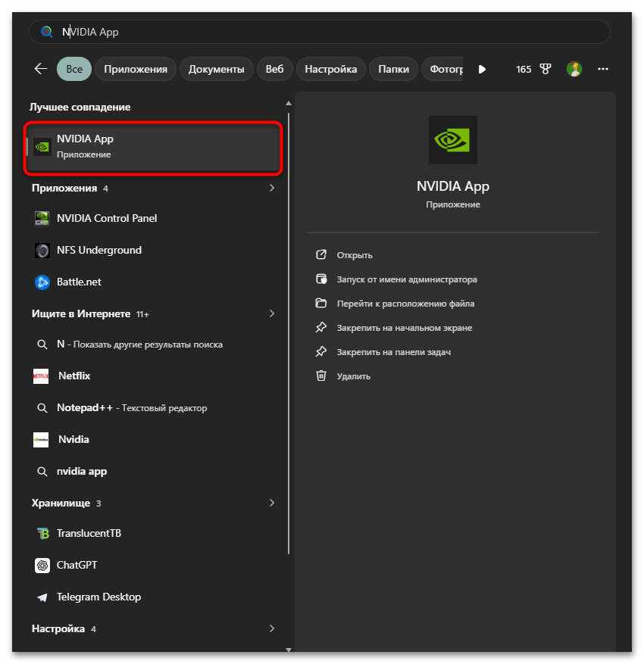Click the search text field
The height and width of the screenshot is (664, 644).
[320, 32]
